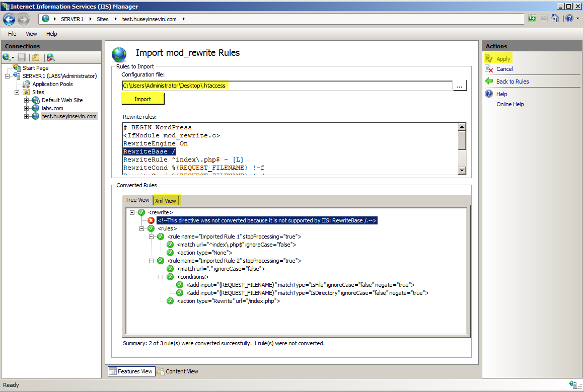The width and height of the screenshot is (584, 392).
Task: Click the test.huseyinsevin.com globe icon in tree
Action: [36, 116]
